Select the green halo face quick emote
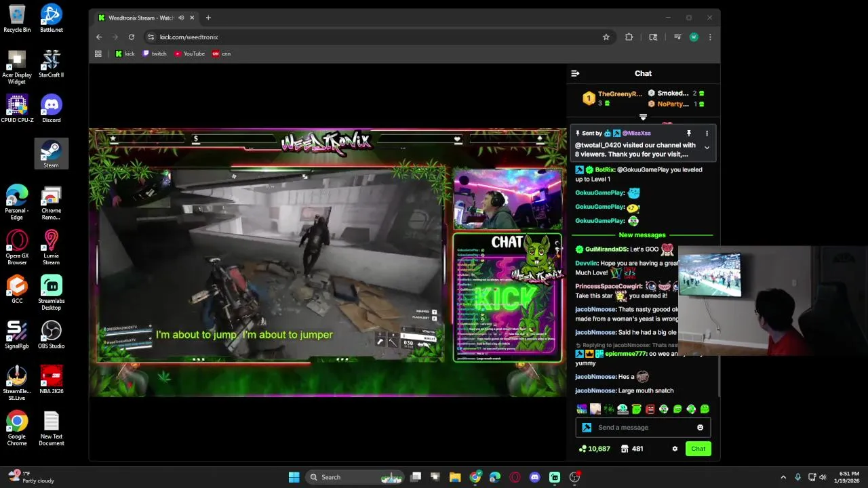This screenshot has height=488, width=868. [x=636, y=409]
